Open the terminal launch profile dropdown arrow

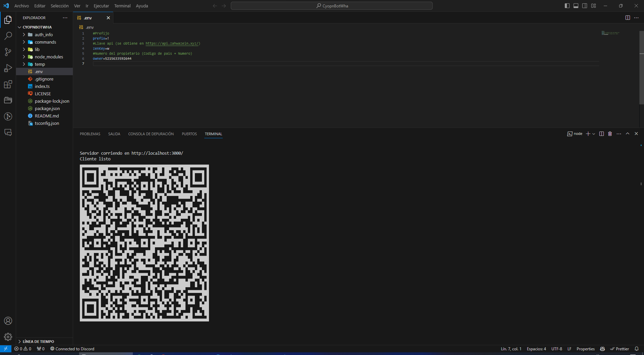tap(594, 134)
